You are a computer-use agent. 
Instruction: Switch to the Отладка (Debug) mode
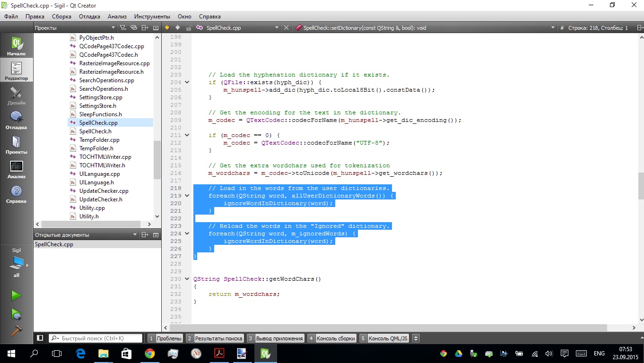(x=17, y=120)
